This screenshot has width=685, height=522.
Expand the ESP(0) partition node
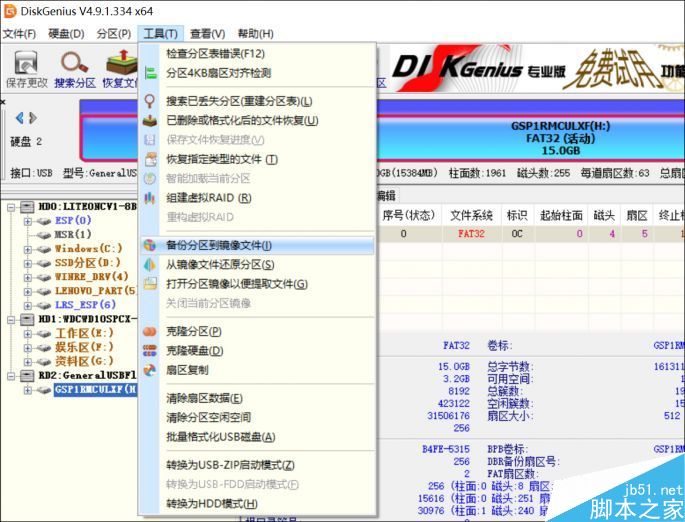(x=28, y=221)
